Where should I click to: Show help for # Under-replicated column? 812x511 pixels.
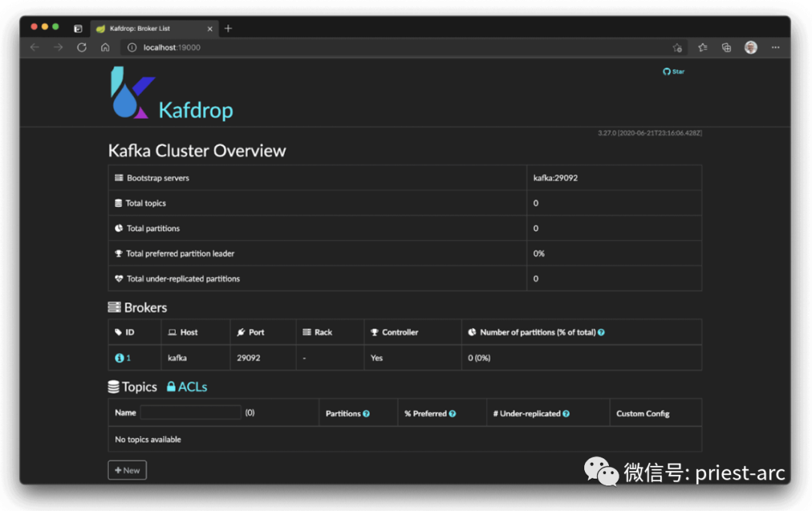tap(566, 414)
